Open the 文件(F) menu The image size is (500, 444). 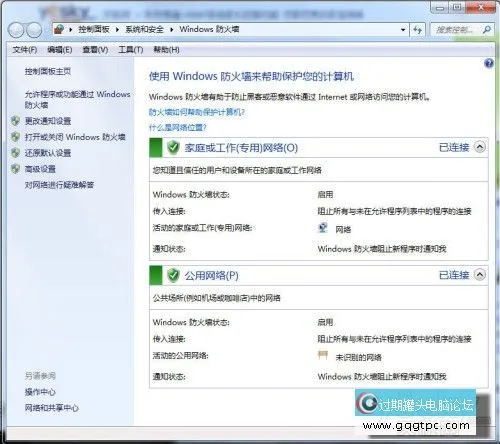click(x=24, y=50)
